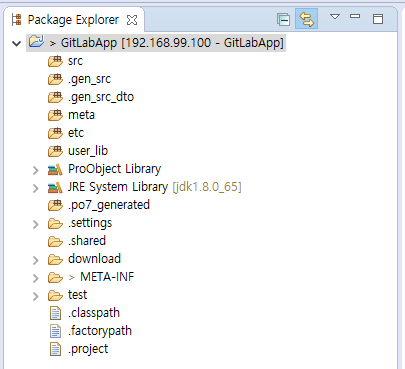Click the JRE System Library books icon
The height and width of the screenshot is (369, 405).
click(55, 188)
